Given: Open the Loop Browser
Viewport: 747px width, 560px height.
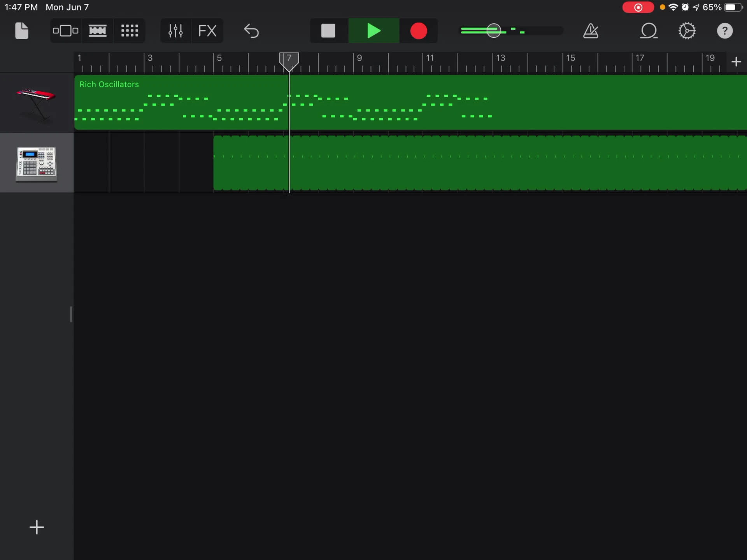Looking at the screenshot, I should [x=649, y=31].
